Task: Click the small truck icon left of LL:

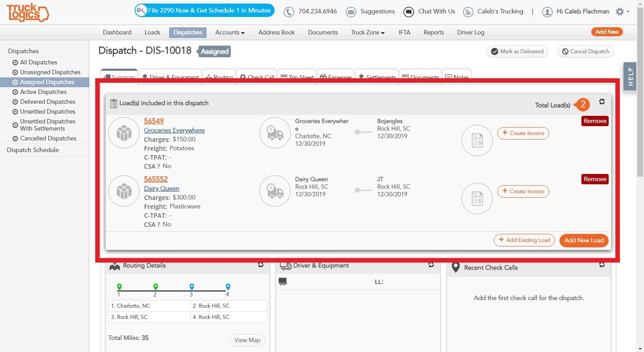Action: tap(283, 281)
